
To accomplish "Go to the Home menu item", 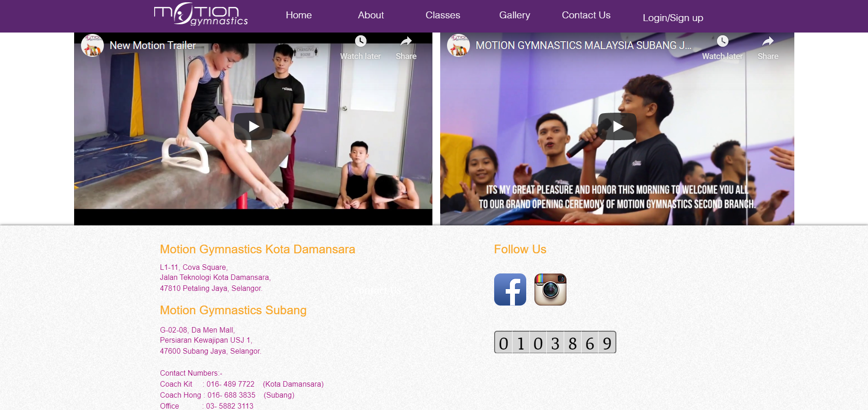I will (x=298, y=15).
